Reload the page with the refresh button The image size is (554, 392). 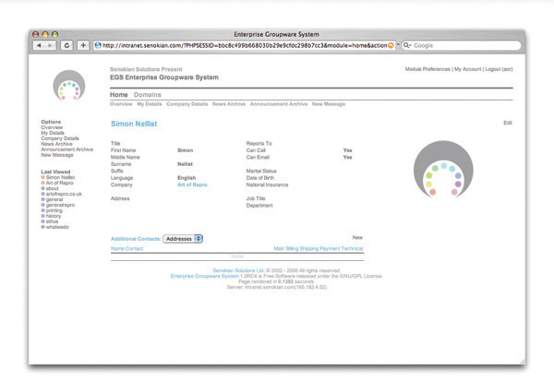[66, 45]
